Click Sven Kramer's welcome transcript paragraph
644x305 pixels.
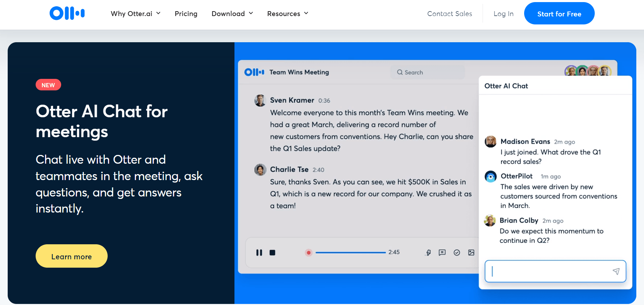tap(371, 131)
